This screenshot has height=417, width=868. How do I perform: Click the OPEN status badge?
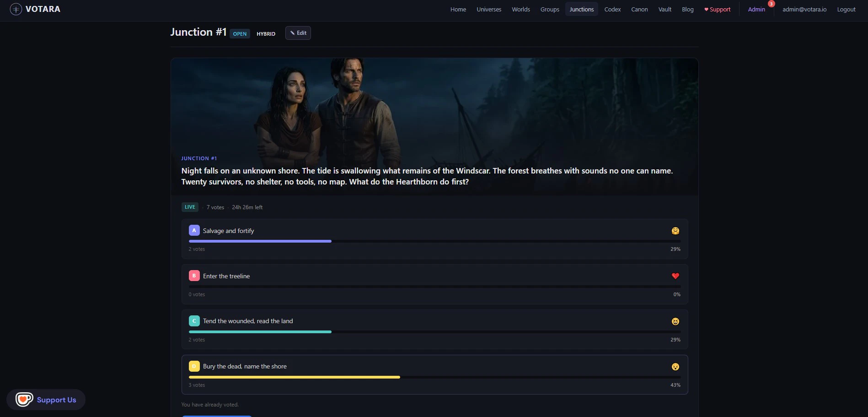tap(240, 34)
